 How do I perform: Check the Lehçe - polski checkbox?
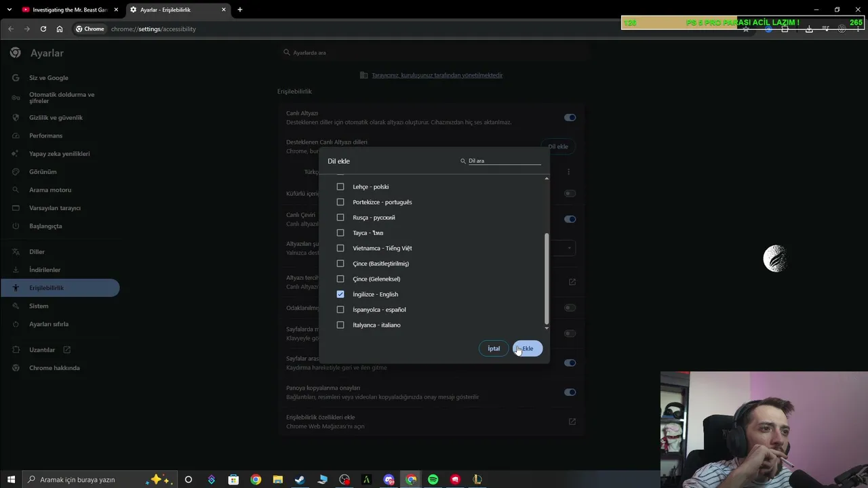click(340, 187)
